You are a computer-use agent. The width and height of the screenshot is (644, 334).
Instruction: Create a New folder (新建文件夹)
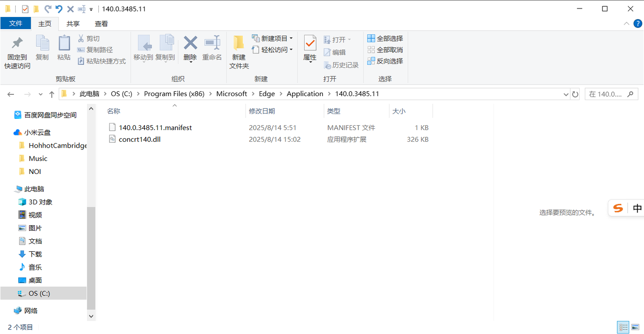click(x=239, y=52)
